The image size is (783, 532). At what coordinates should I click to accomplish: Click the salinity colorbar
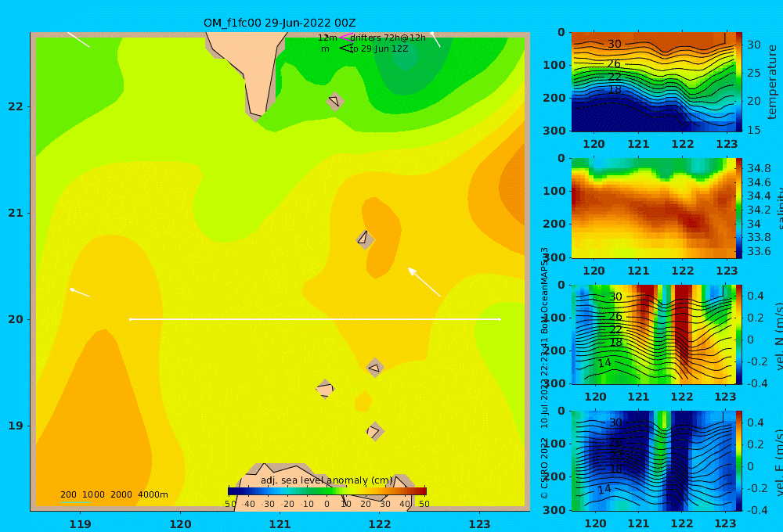(x=739, y=208)
